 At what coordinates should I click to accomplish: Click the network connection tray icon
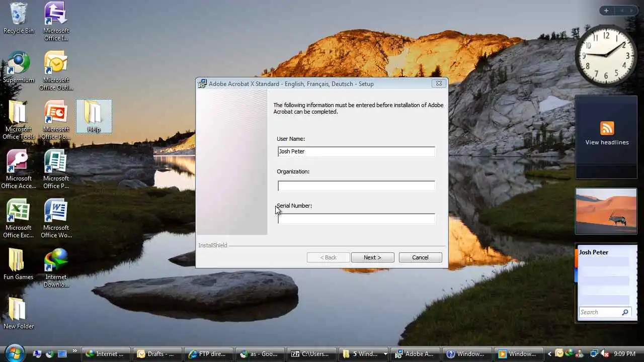pyautogui.click(x=594, y=354)
